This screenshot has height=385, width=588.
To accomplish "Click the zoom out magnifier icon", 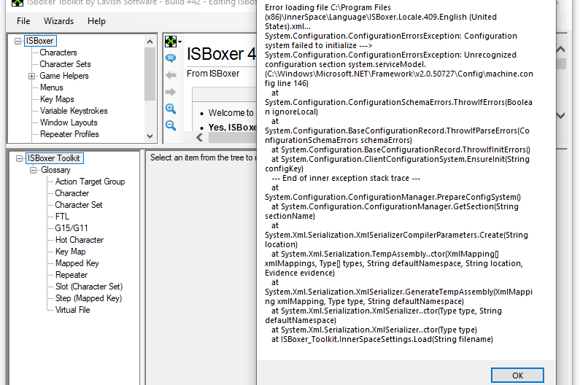I will coord(171,125).
